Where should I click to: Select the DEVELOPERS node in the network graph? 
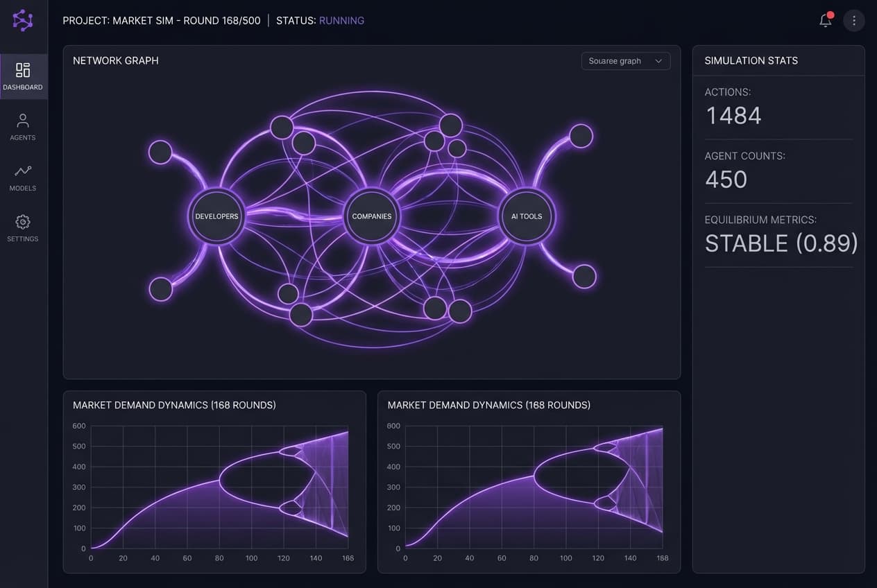(x=216, y=216)
